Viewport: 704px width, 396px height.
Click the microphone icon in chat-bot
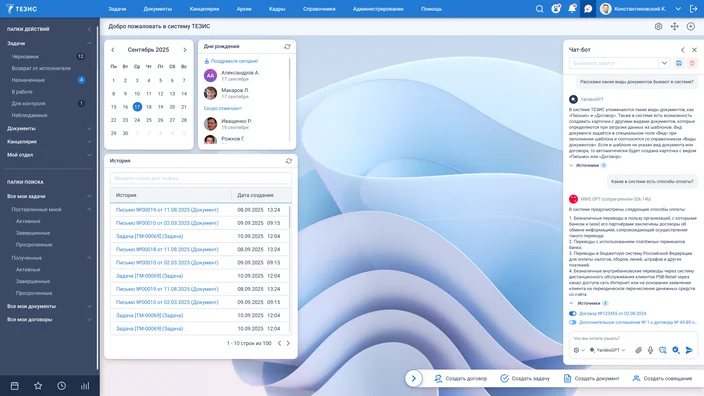click(x=650, y=350)
